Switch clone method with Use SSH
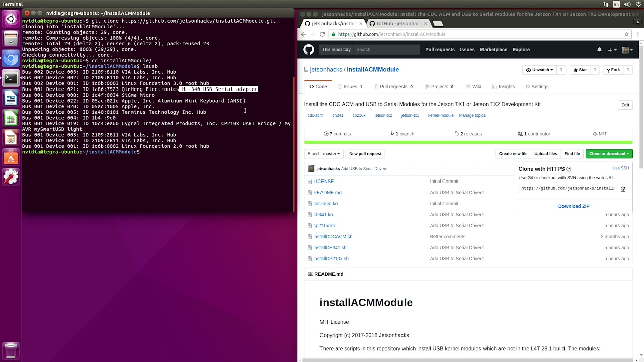 click(x=621, y=168)
